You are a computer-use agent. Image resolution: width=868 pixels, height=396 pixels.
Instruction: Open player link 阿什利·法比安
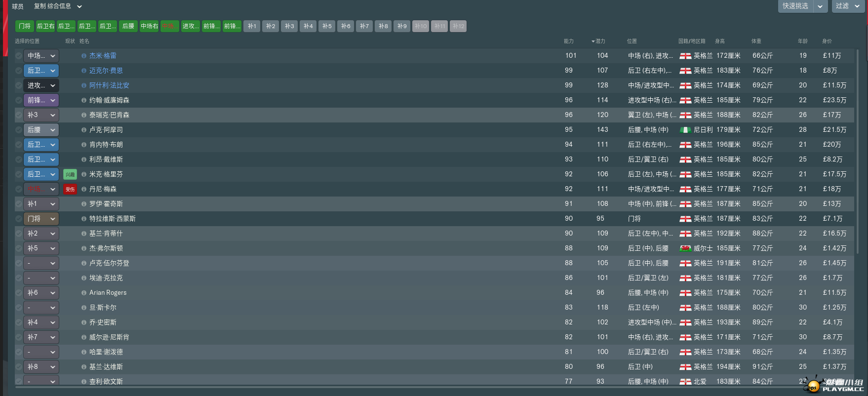pyautogui.click(x=109, y=85)
